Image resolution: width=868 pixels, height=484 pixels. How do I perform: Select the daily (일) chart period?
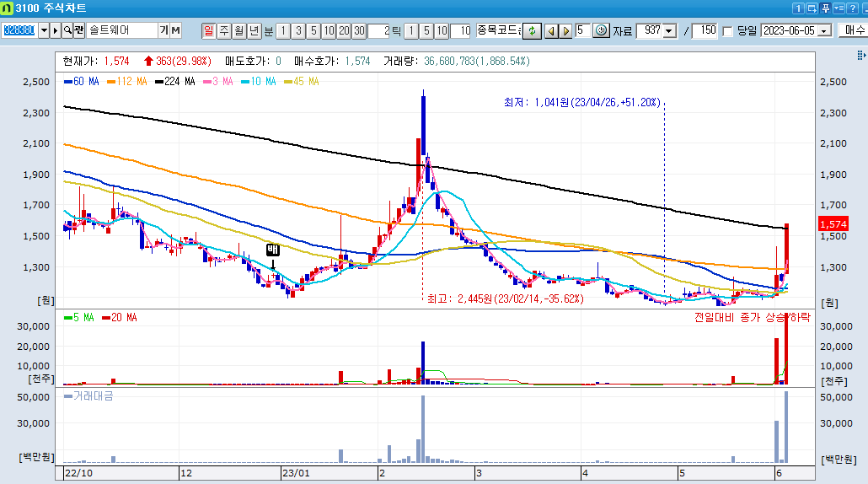(x=208, y=30)
